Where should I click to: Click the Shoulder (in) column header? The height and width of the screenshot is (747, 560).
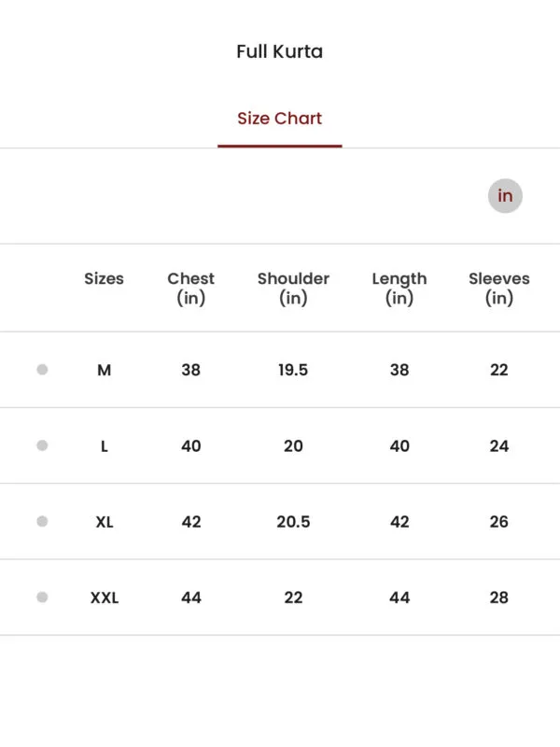[293, 288]
